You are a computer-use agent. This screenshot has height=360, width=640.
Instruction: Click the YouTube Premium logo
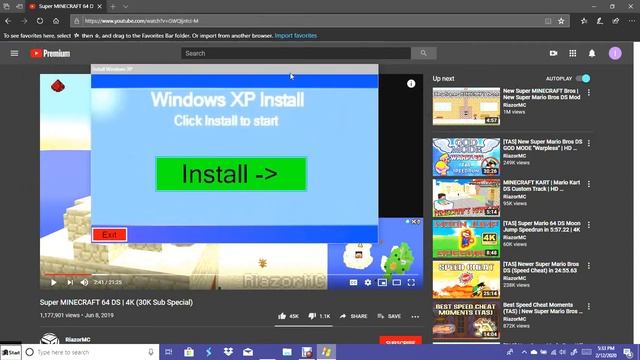tap(50, 53)
